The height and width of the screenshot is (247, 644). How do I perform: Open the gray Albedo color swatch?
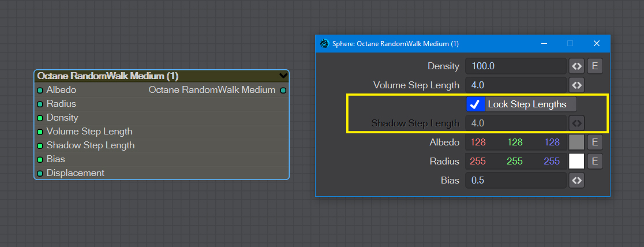click(x=576, y=143)
